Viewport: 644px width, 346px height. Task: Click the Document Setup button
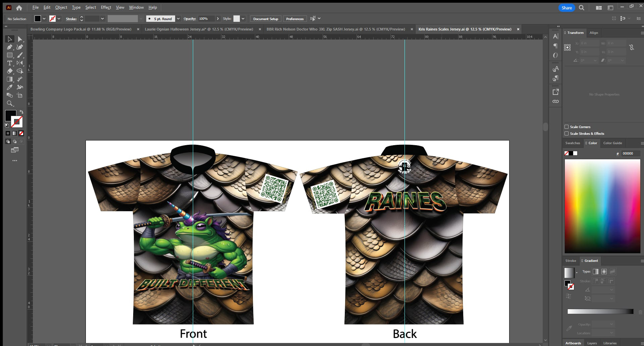266,19
